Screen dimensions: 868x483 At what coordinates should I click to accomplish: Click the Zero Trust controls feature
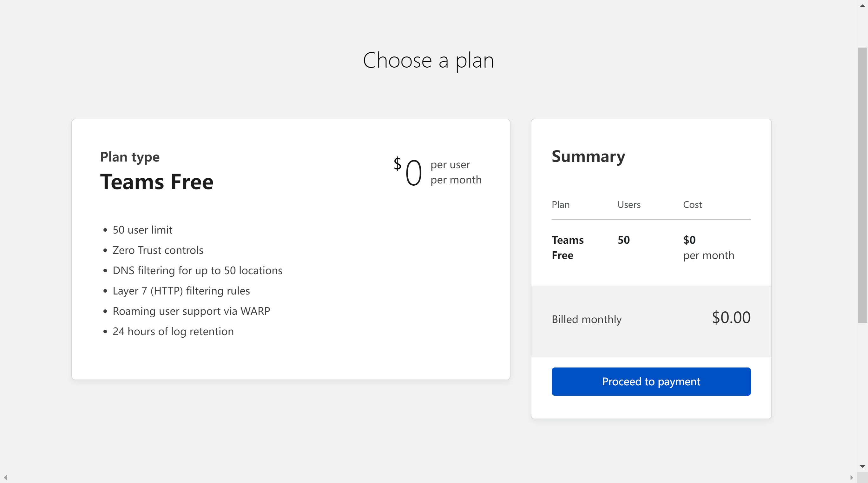(158, 250)
